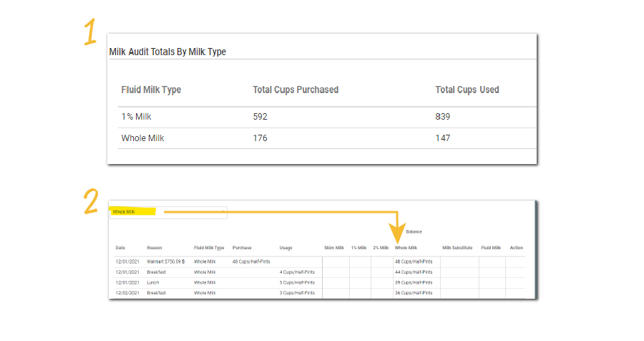Click the Purchase column header
644x341 pixels.
point(242,248)
